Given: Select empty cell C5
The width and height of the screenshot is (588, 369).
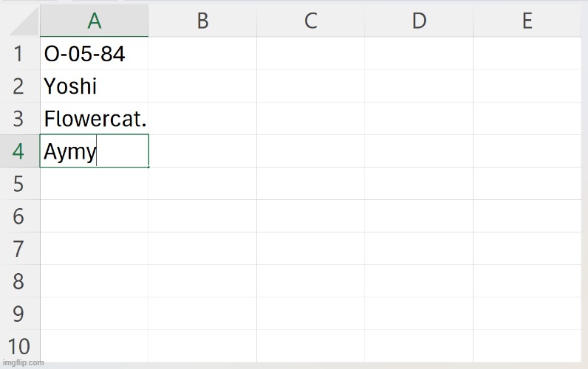Looking at the screenshot, I should [310, 184].
